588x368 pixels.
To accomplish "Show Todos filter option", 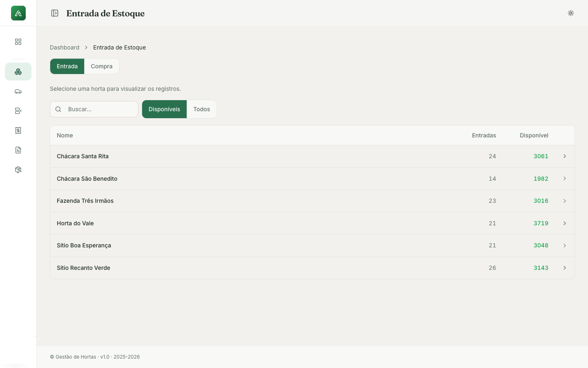I will coord(202,109).
